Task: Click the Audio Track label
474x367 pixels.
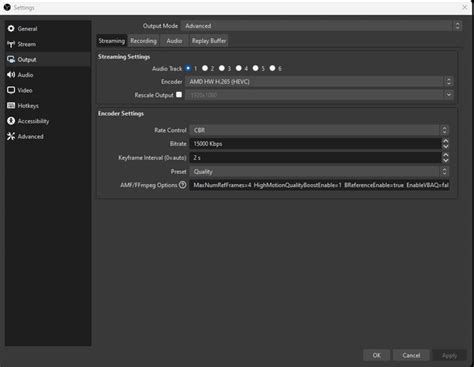Action: coord(167,69)
